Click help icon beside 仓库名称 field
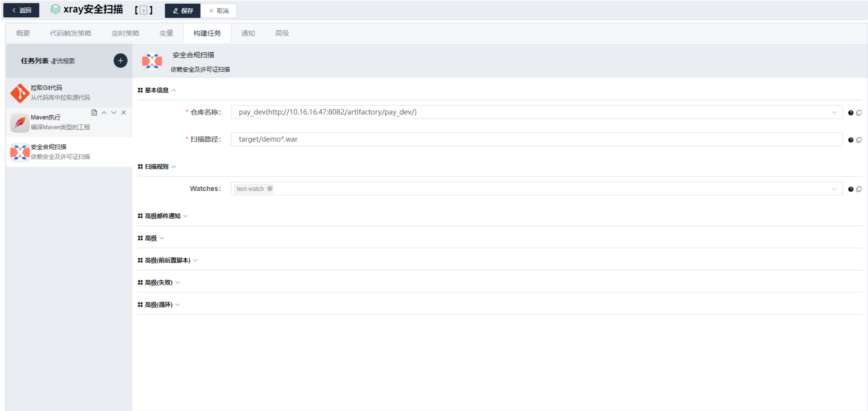 click(850, 113)
